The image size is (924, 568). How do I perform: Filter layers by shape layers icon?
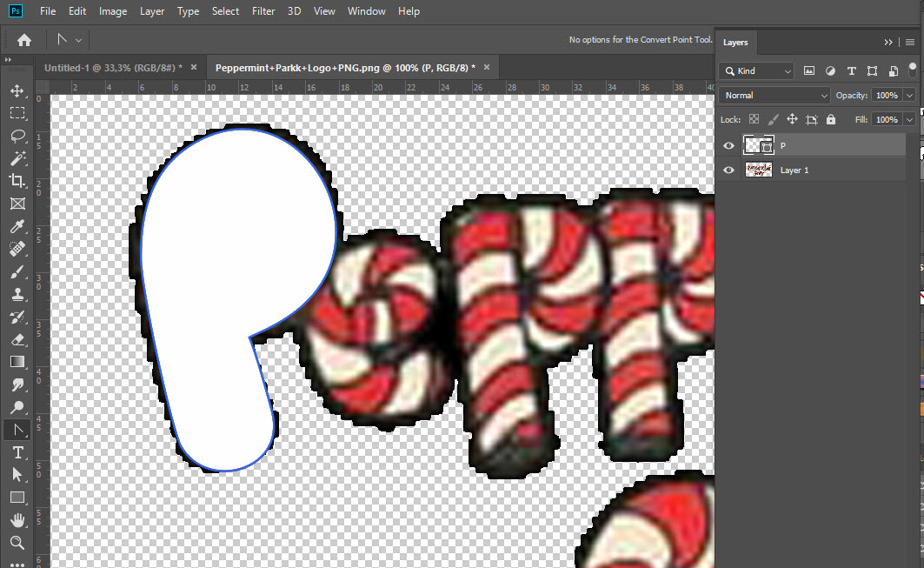pyautogui.click(x=872, y=70)
